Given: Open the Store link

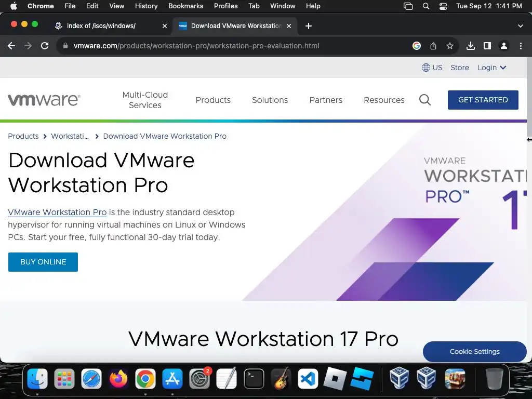Looking at the screenshot, I should pyautogui.click(x=460, y=68).
